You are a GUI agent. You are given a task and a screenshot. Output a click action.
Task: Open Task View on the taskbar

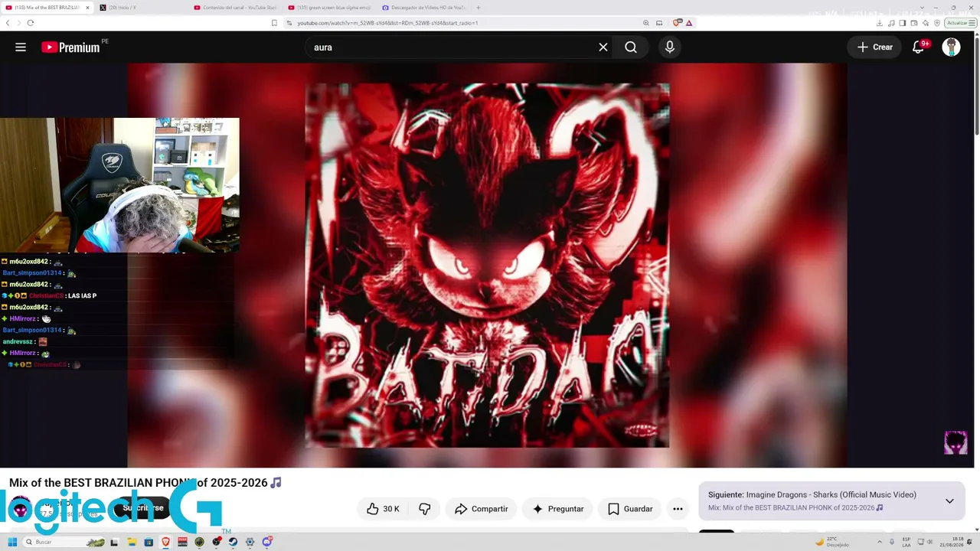[115, 542]
